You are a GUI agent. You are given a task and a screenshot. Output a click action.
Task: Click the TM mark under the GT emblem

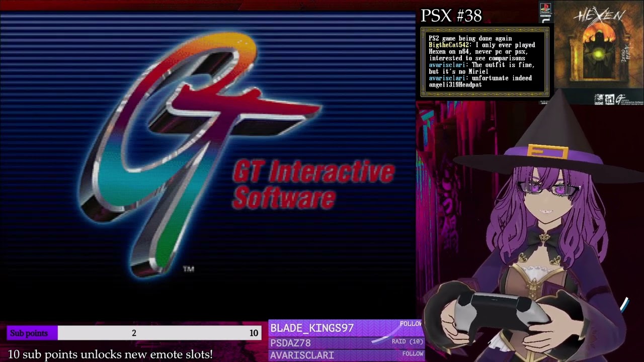point(188,269)
